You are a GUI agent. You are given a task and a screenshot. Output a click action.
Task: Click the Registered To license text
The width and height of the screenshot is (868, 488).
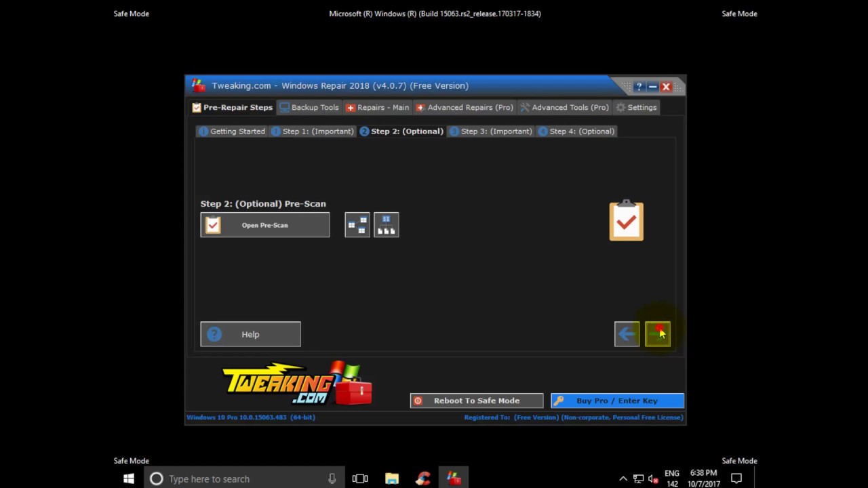point(573,418)
